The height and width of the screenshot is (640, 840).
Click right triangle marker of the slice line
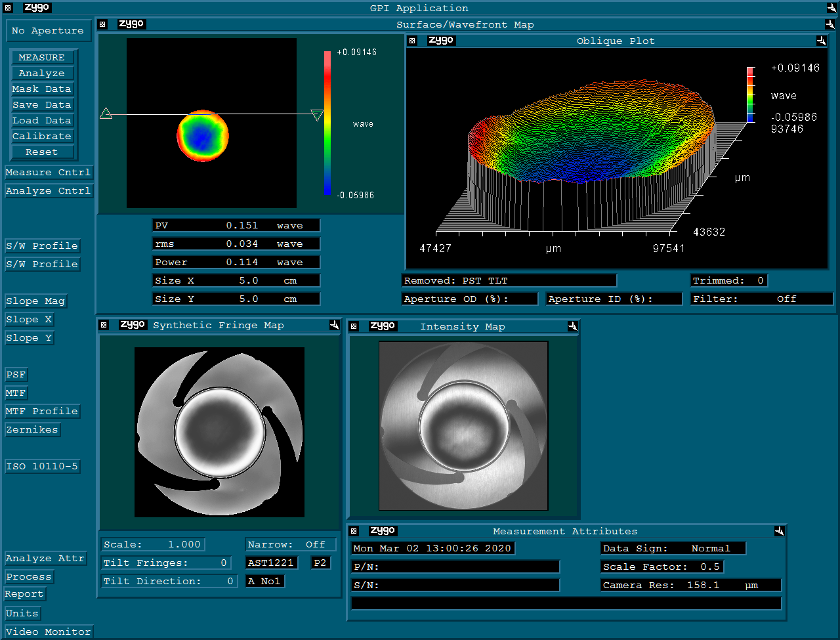click(x=317, y=116)
